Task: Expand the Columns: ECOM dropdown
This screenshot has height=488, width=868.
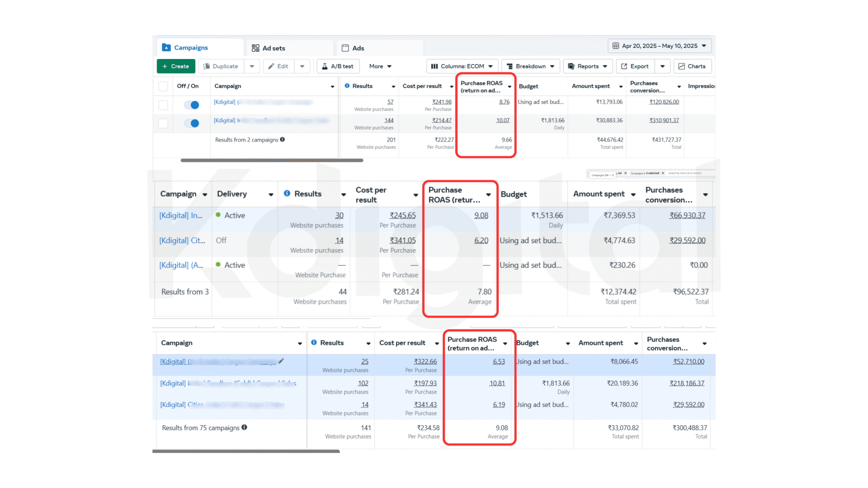Action: 462,66
